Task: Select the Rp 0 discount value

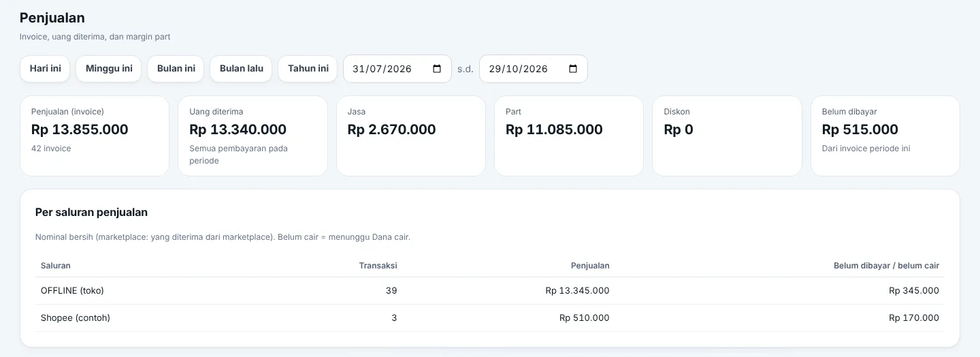Action: point(679,129)
